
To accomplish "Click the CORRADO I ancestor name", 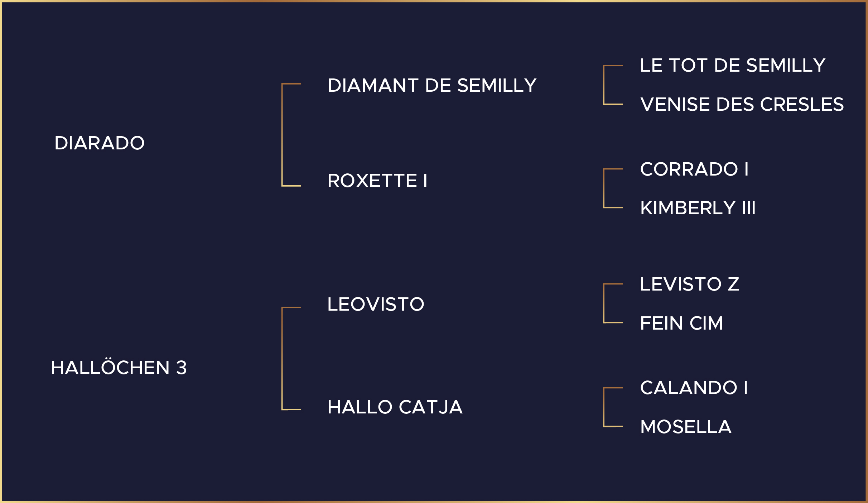I will click(x=694, y=169).
